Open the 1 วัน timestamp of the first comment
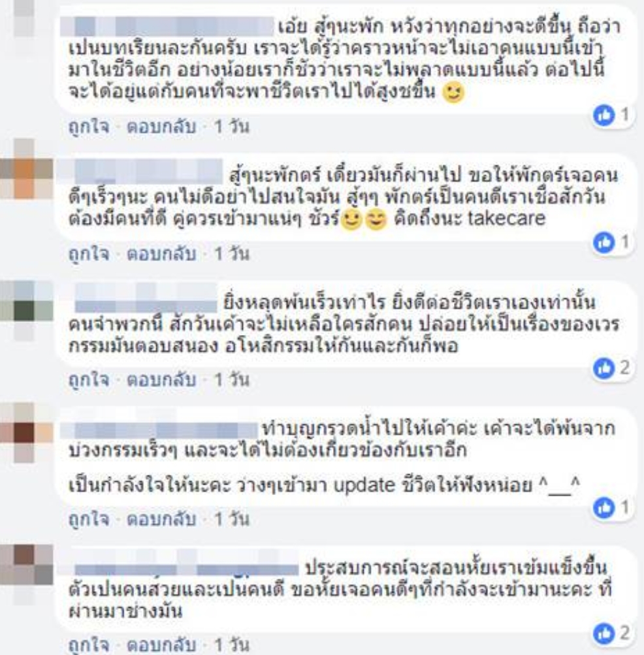Image resolution: width=644 pixels, height=655 pixels. click(x=231, y=127)
